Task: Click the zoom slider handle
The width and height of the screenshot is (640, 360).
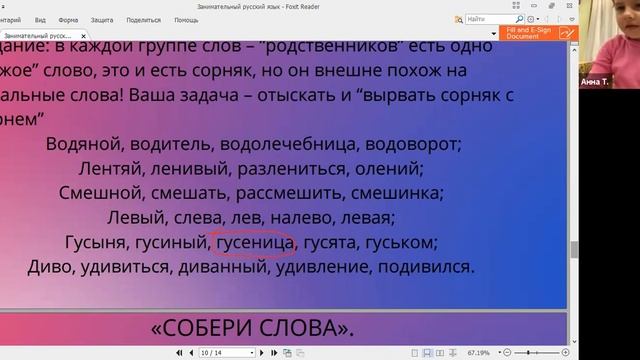Action: 528,352
